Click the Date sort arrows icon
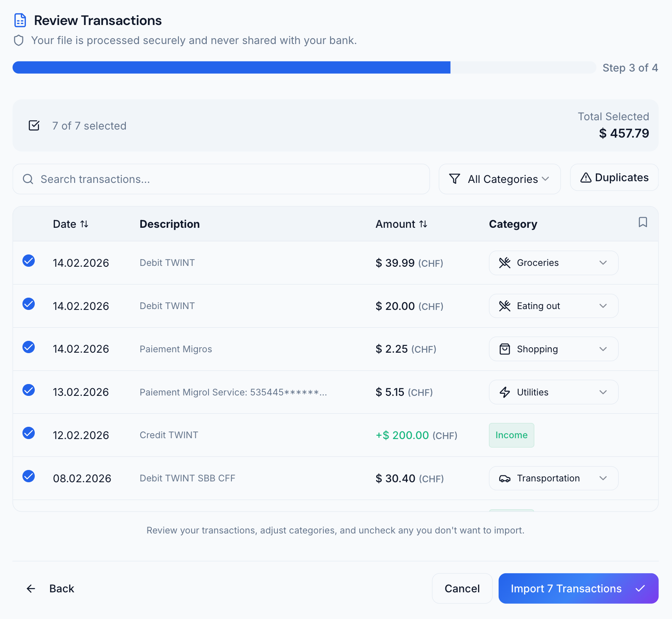The height and width of the screenshot is (619, 672). [84, 224]
